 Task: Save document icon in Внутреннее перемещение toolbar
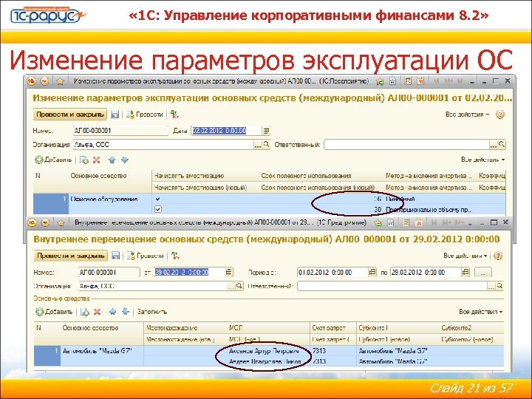[x=116, y=256]
